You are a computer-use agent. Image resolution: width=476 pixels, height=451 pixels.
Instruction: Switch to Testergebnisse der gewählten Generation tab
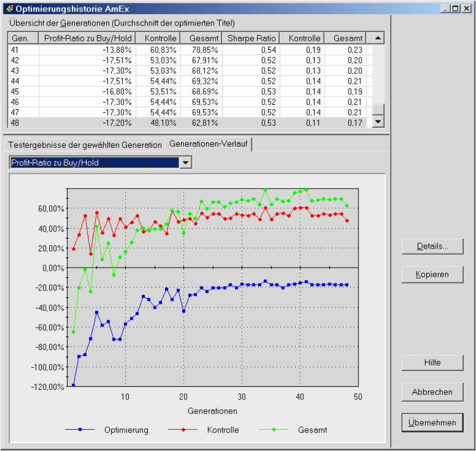click(x=84, y=145)
